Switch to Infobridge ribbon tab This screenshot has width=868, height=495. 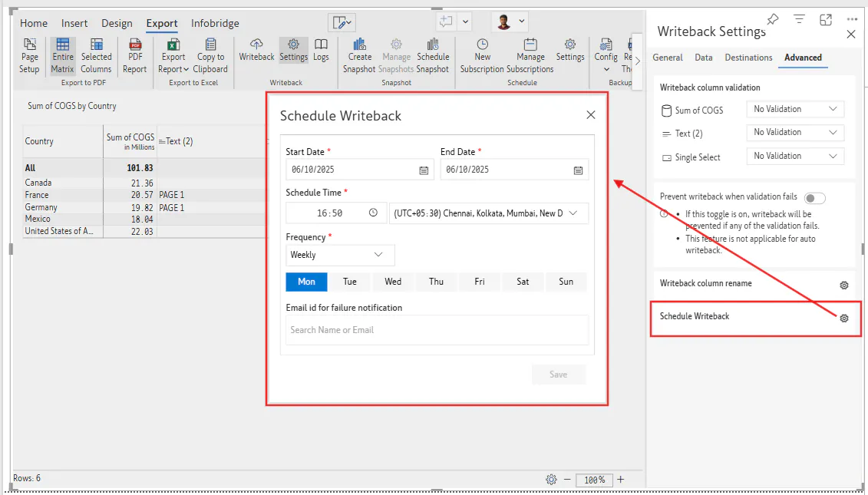[x=215, y=23]
